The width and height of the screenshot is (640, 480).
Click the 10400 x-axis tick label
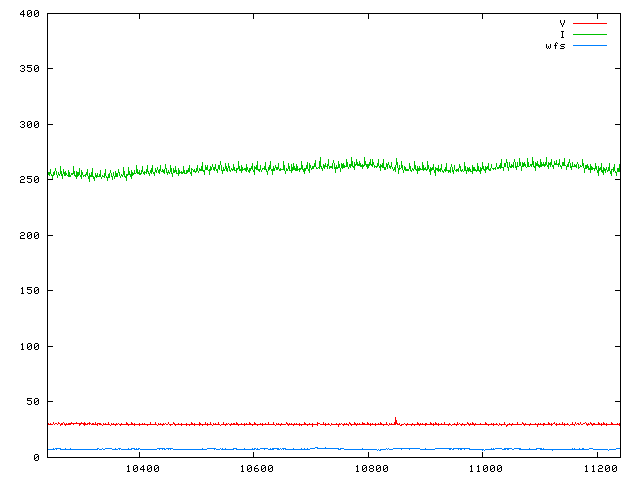[142, 469]
